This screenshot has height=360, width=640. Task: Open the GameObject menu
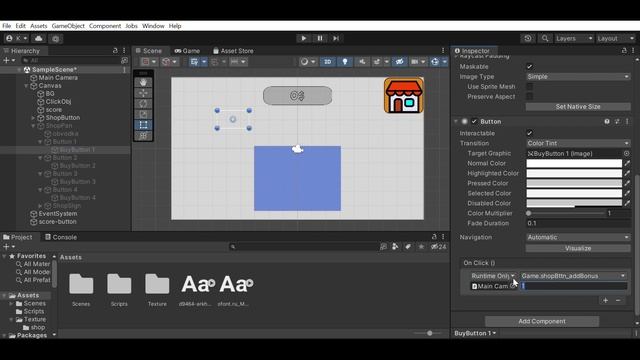click(x=68, y=26)
